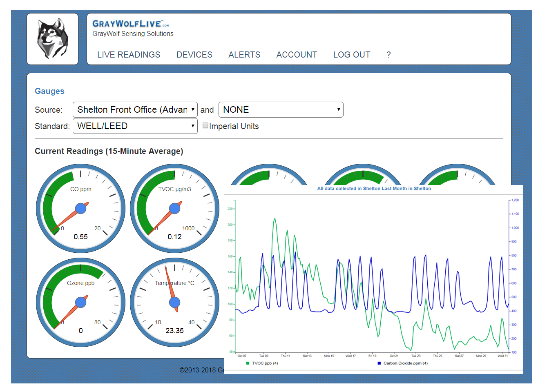Click the Oct 07 axis label
Viewport: 538px width, 392px height.
[x=242, y=356]
